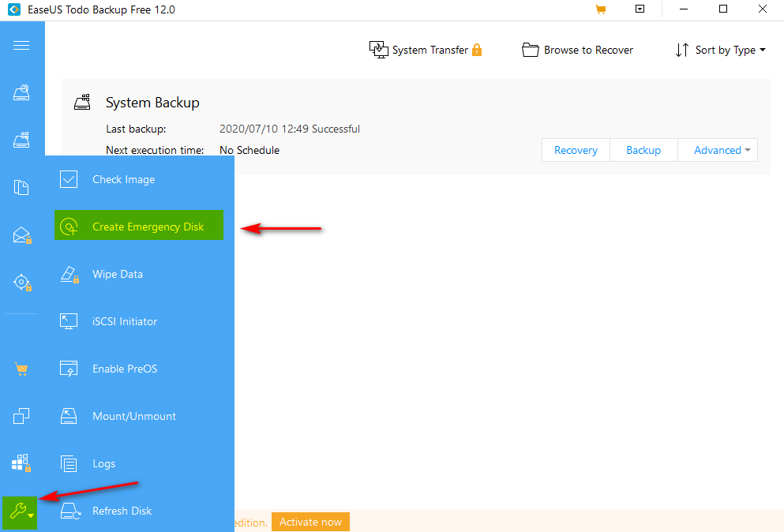This screenshot has height=532, width=784.
Task: Open the hamburger menu in sidebar
Action: pos(21,46)
